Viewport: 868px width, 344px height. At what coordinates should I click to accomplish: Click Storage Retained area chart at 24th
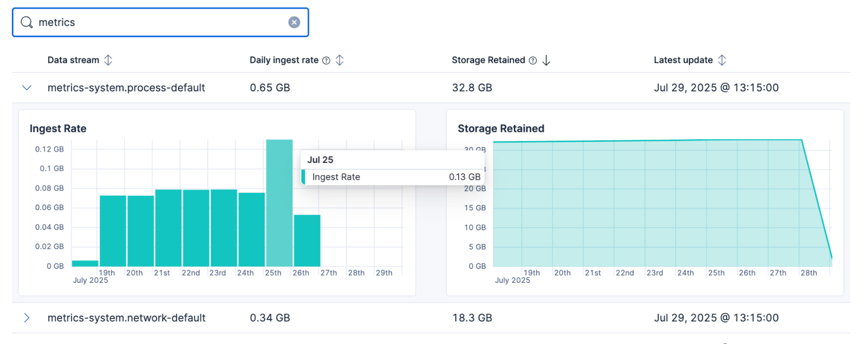click(x=686, y=204)
